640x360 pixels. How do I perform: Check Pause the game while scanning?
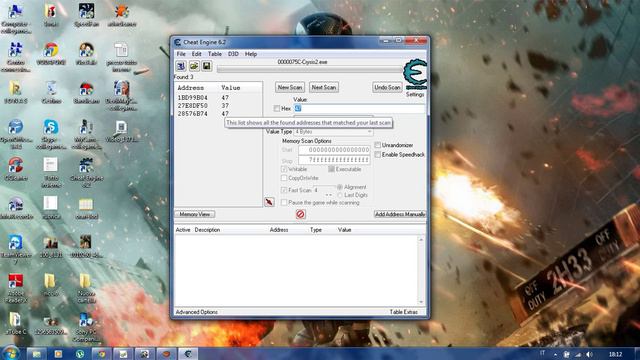[x=284, y=202]
